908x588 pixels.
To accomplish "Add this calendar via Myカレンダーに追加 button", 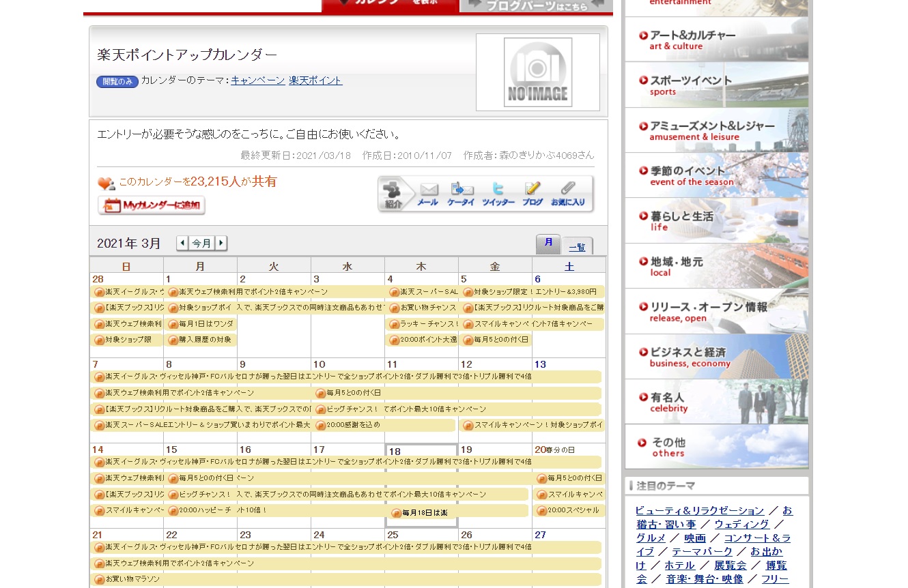I will [x=152, y=205].
